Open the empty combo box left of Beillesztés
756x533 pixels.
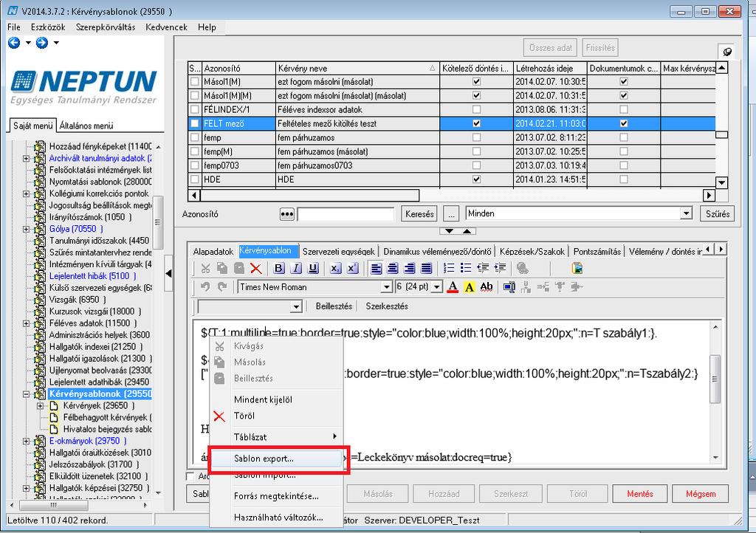click(296, 306)
